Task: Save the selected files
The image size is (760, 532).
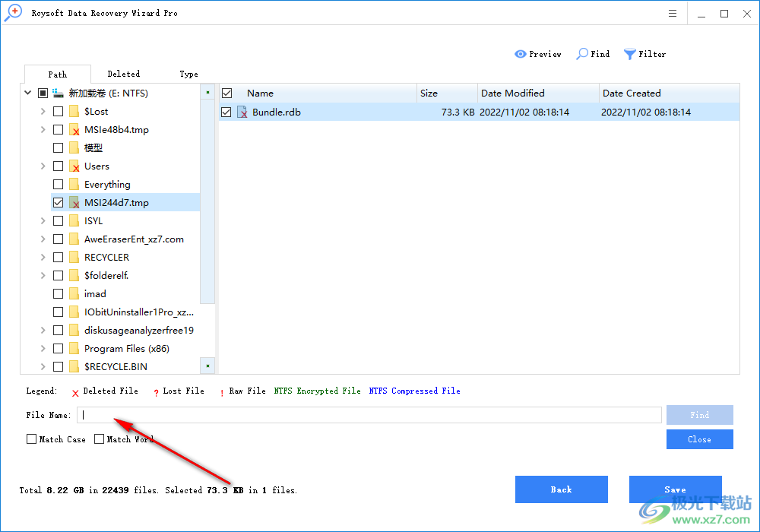Action: tap(675, 489)
